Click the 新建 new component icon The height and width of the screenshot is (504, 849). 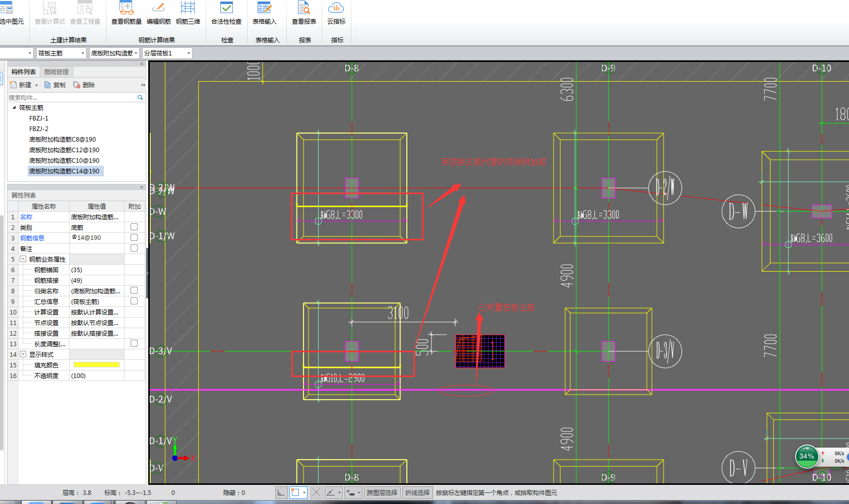14,85
